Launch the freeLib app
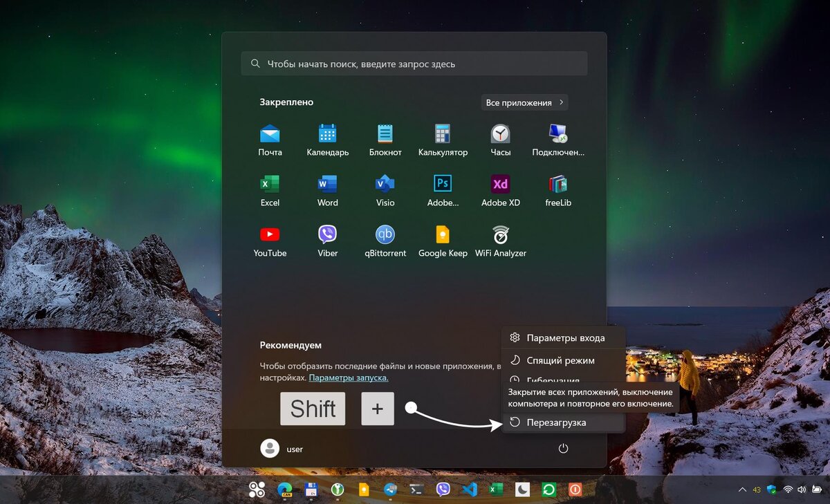 point(558,191)
